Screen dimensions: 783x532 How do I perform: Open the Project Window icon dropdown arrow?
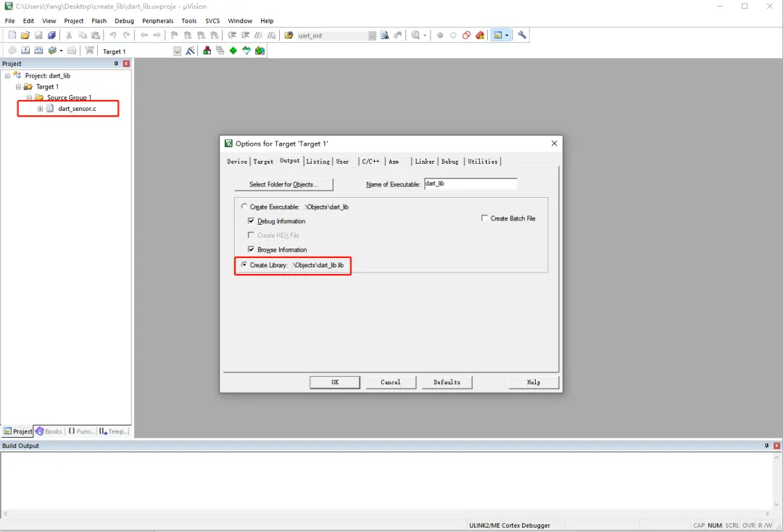(x=507, y=35)
